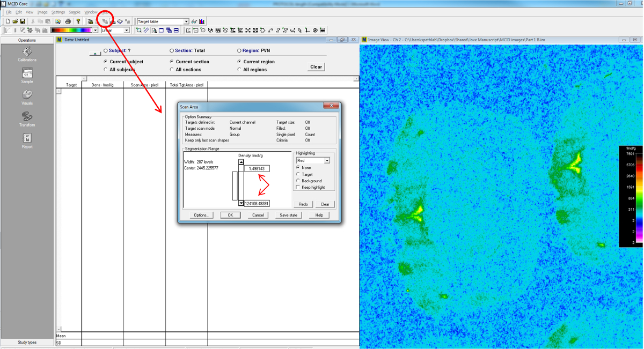
Task: Click the histogram chart icon beside Target table
Action: (x=202, y=21)
